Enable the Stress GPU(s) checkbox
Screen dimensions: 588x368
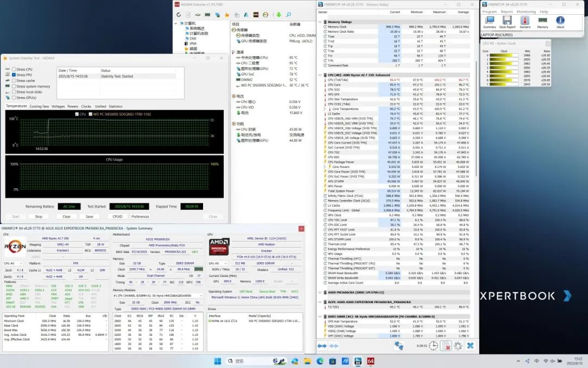pos(14,98)
